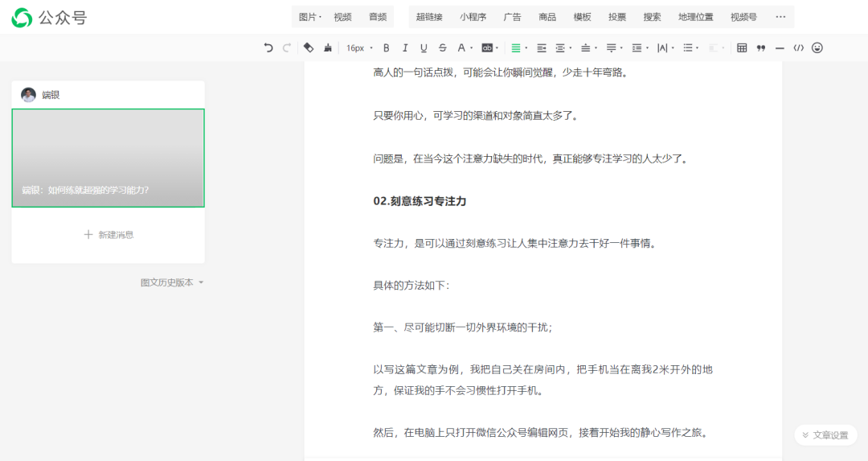
Task: Click 新建消息 to add a message
Action: (x=108, y=235)
